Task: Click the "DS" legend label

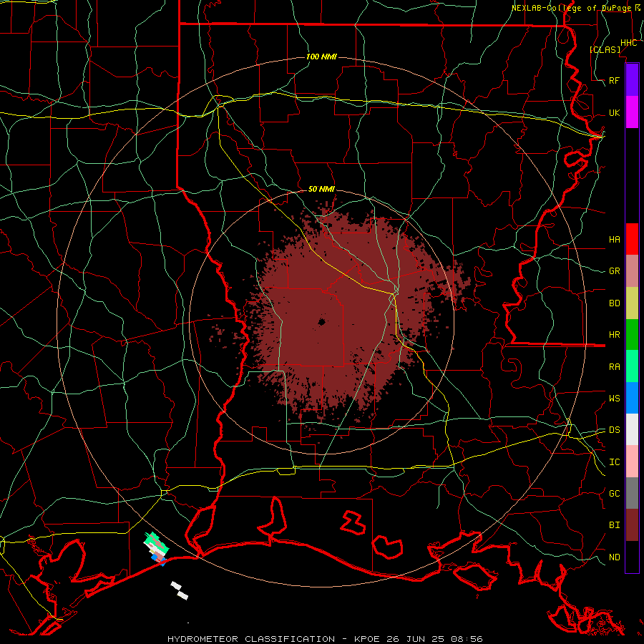Action: click(x=614, y=430)
